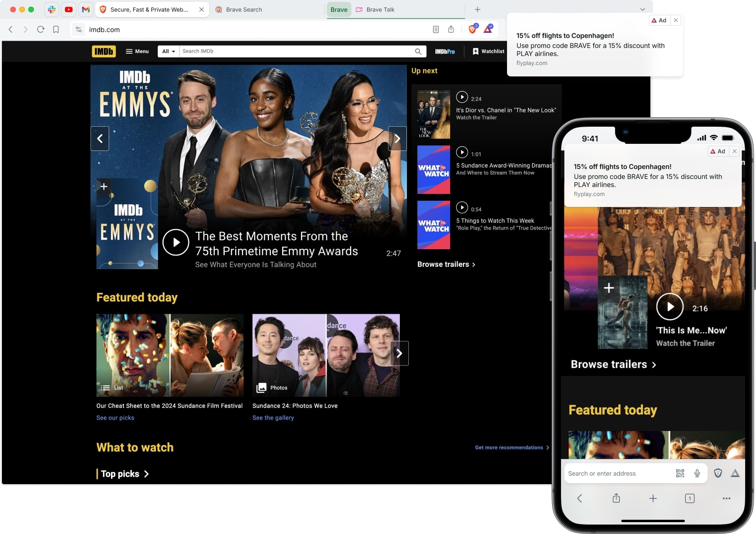Open the Sundance 24 photos thumbnail
The width and height of the screenshot is (756, 534).
326,355
